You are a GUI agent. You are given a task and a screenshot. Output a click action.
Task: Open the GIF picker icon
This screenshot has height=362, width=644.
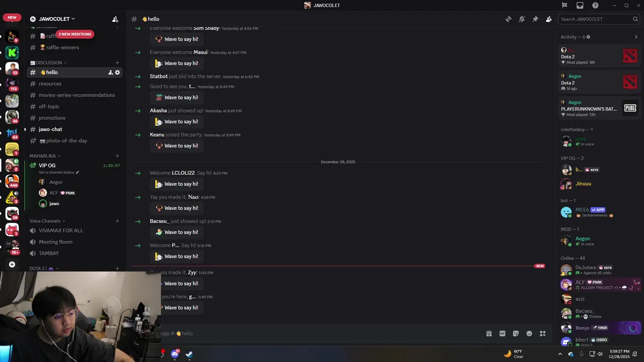click(x=502, y=333)
